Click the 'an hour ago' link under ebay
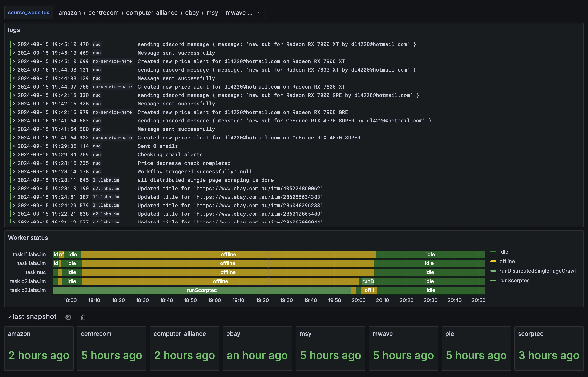This screenshot has height=377, width=588. (x=257, y=356)
